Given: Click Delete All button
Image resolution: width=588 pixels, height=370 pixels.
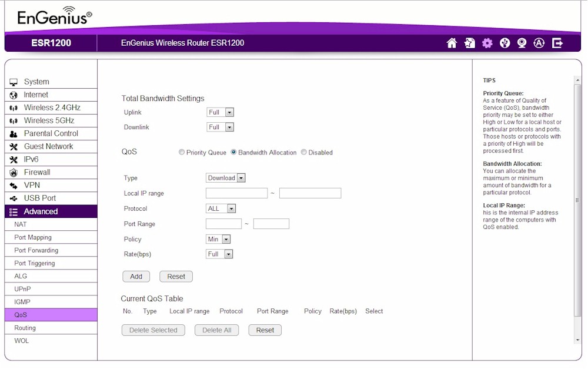Looking at the screenshot, I should point(217,330).
